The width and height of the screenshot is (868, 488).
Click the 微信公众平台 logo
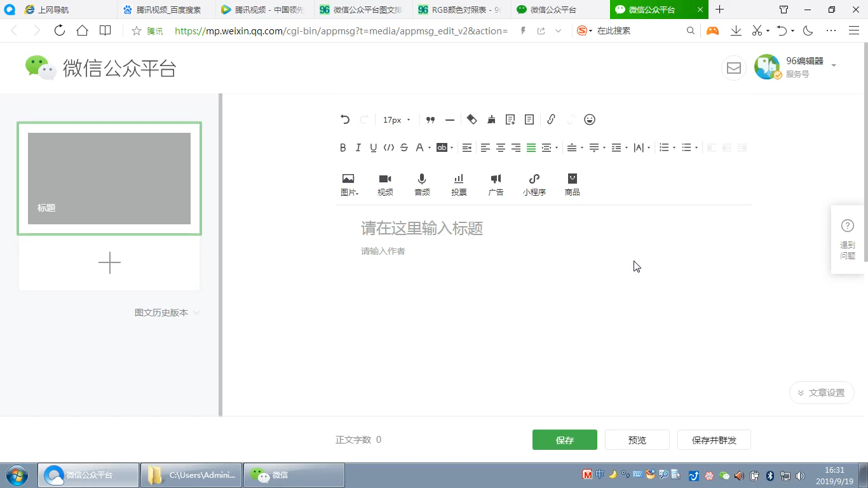tap(100, 68)
